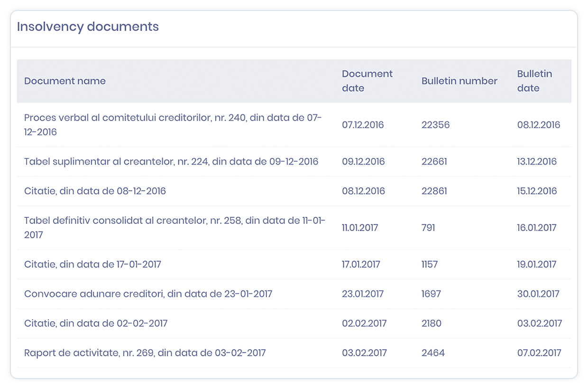Select bulletin date 19.01.2017
This screenshot has height=389, width=588.
point(537,264)
